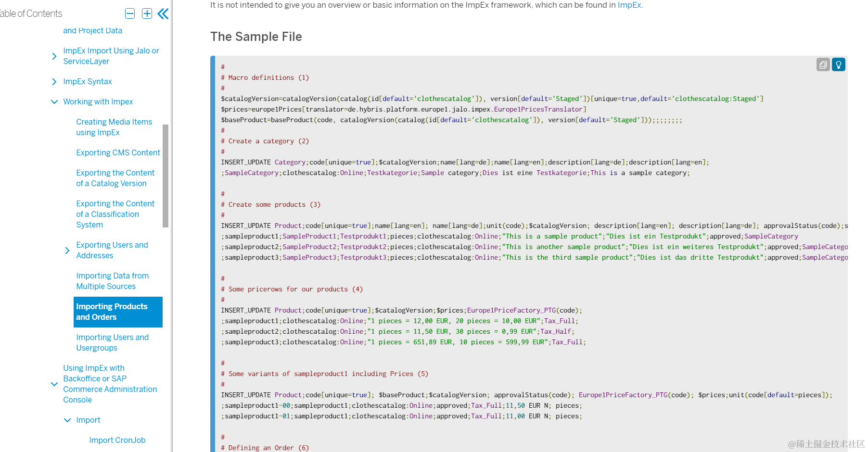Click '# Some variants of sampleproduct1' comment
The width and height of the screenshot is (868, 452).
pos(324,374)
